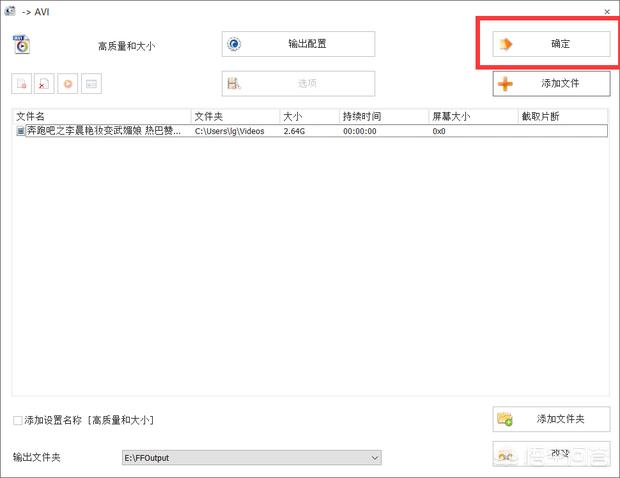The width and height of the screenshot is (620, 478).
Task: Sort list by 文件夹 column header
Action: [x=235, y=116]
